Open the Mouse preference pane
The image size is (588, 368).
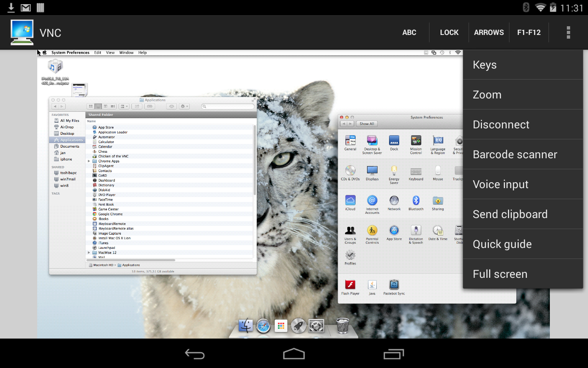(x=438, y=172)
